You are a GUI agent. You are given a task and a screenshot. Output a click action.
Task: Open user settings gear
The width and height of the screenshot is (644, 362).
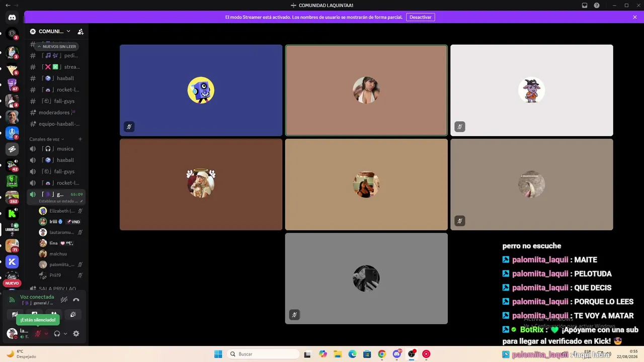pyautogui.click(x=76, y=333)
